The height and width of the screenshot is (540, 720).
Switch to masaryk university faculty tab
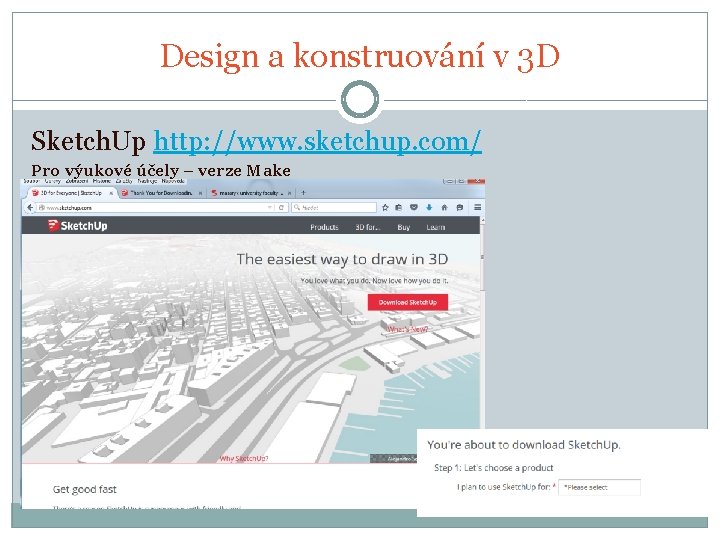(250, 193)
